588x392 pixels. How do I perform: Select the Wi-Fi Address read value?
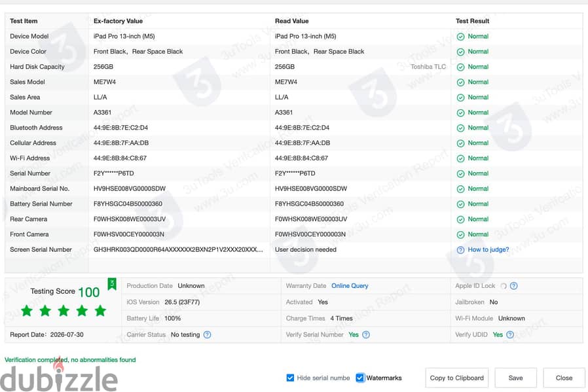click(301, 158)
